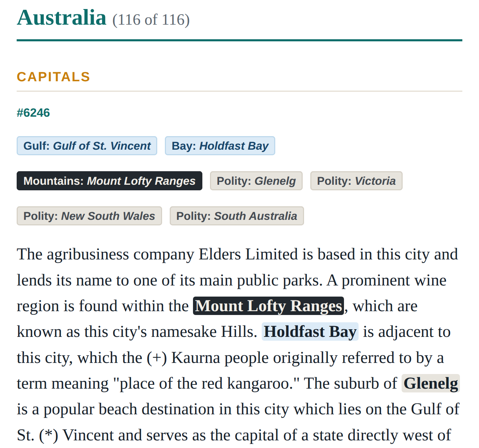The width and height of the screenshot is (479, 448).
Task: Click highlighted Glenelg word in paragraph
Action: tap(431, 383)
